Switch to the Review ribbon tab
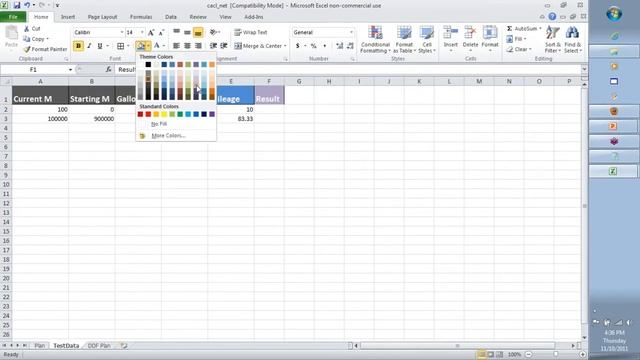Viewport: 640px width, 360px height. point(198,17)
